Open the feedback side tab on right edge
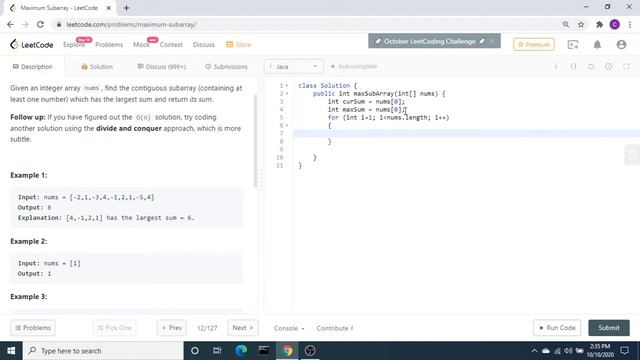The width and height of the screenshot is (640, 360). pyautogui.click(x=632, y=155)
